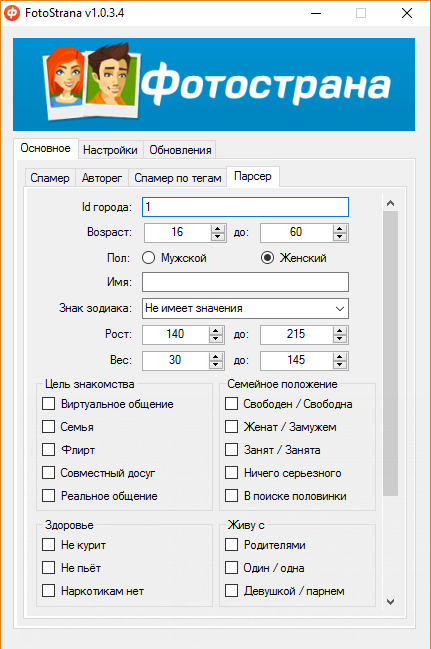Increase minimum height spinner arrow
431x649 pixels.
[x=216, y=331]
